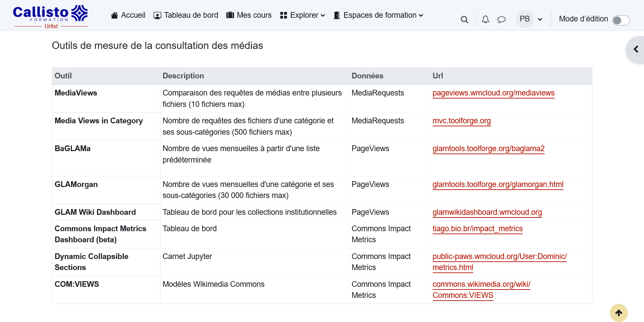Open Mes cours
Image resolution: width=644 pixels, height=322 pixels.
click(x=249, y=15)
